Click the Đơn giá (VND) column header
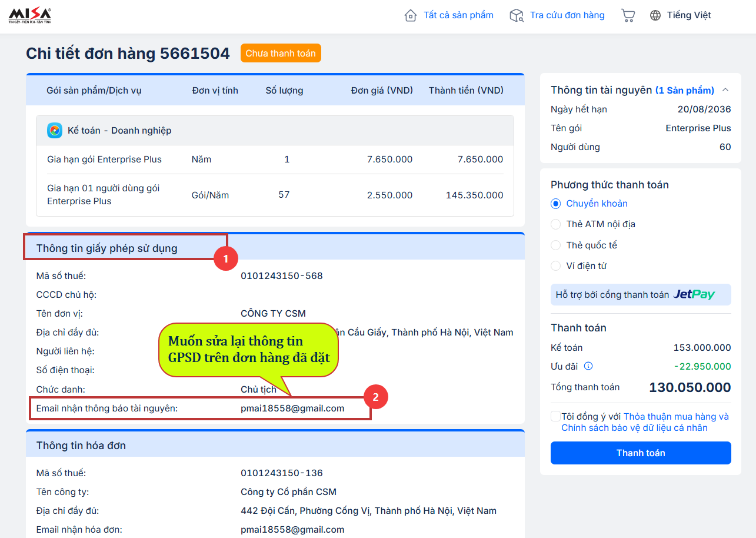Image resolution: width=756 pixels, height=538 pixels. click(x=382, y=91)
